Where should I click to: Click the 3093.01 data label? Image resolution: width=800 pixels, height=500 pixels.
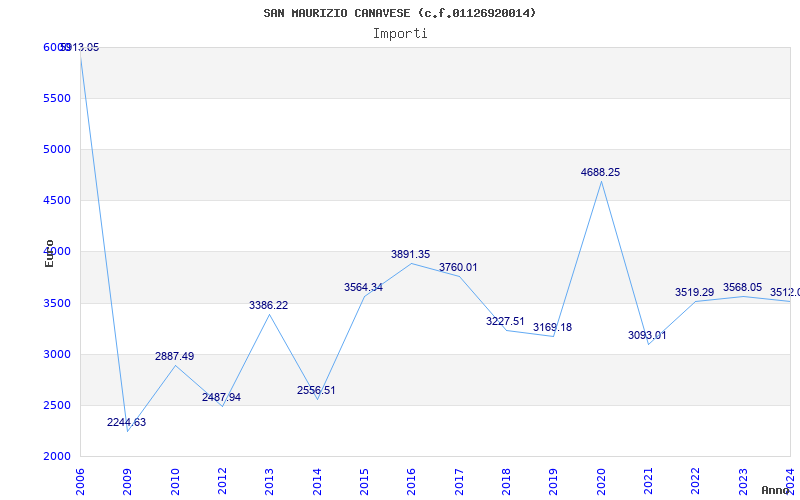click(x=647, y=335)
